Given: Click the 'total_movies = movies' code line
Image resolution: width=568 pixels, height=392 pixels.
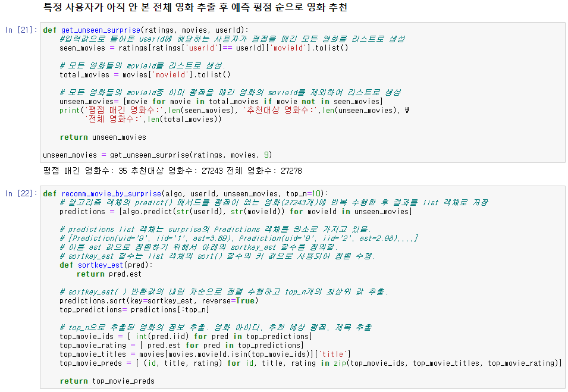Looking at the screenshot, I should pos(145,74).
